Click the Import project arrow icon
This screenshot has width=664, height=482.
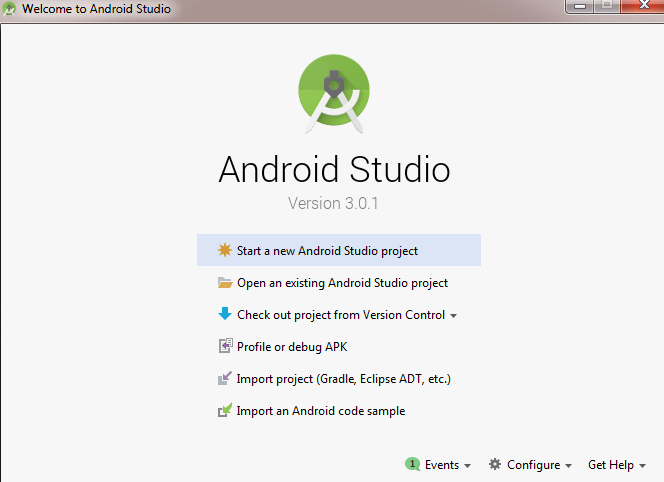[224, 378]
